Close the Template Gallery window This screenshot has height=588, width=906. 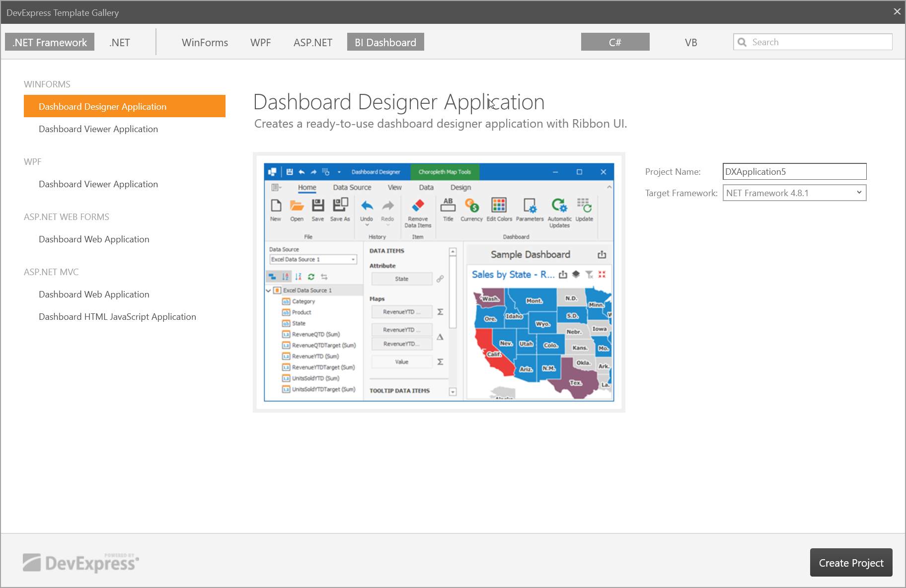point(897,11)
